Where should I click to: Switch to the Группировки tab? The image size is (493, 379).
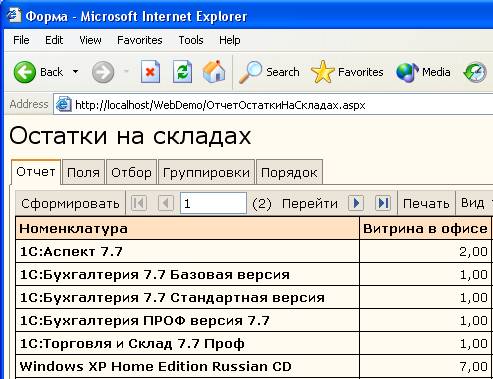[x=206, y=172]
